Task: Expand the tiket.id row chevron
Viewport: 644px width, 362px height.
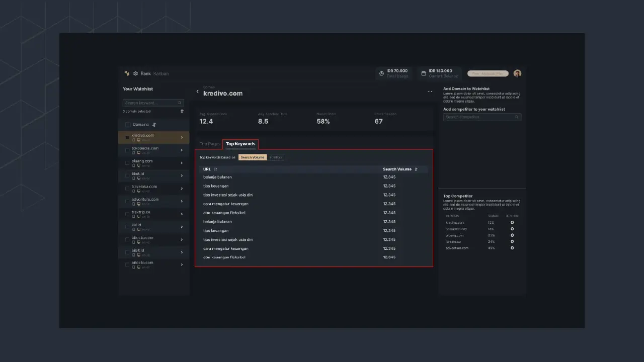Action: tap(182, 176)
